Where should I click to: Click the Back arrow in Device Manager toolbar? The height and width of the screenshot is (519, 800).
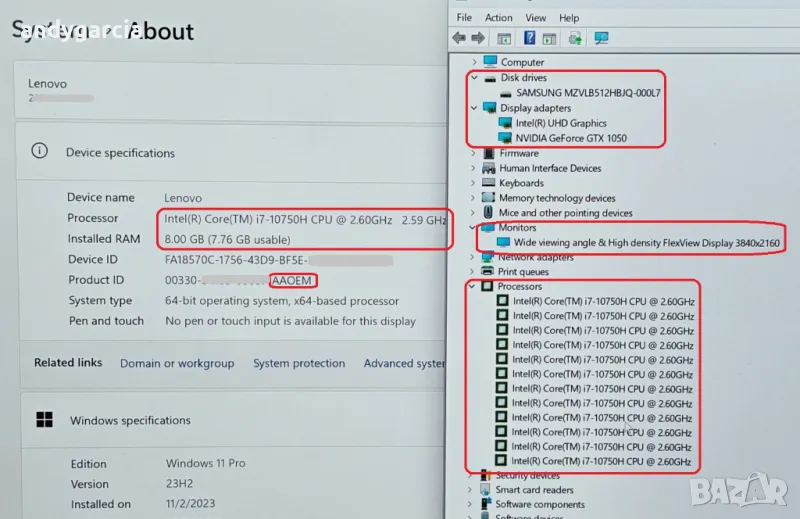459,39
